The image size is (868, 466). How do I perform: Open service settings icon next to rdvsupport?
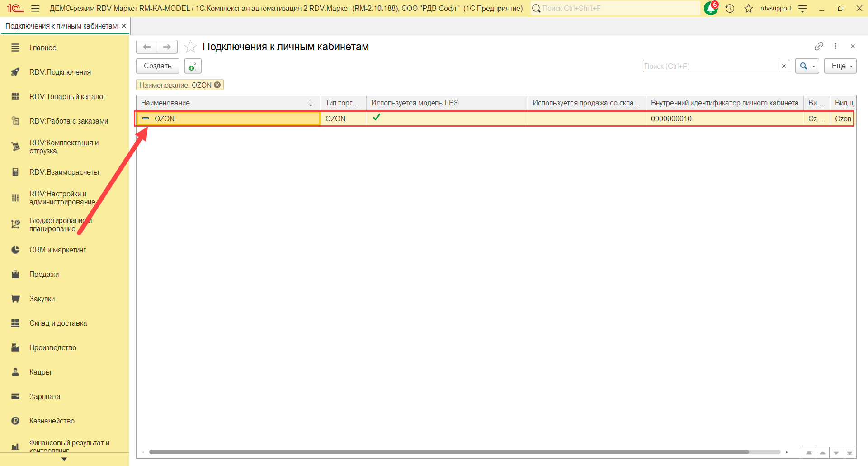pyautogui.click(x=803, y=8)
